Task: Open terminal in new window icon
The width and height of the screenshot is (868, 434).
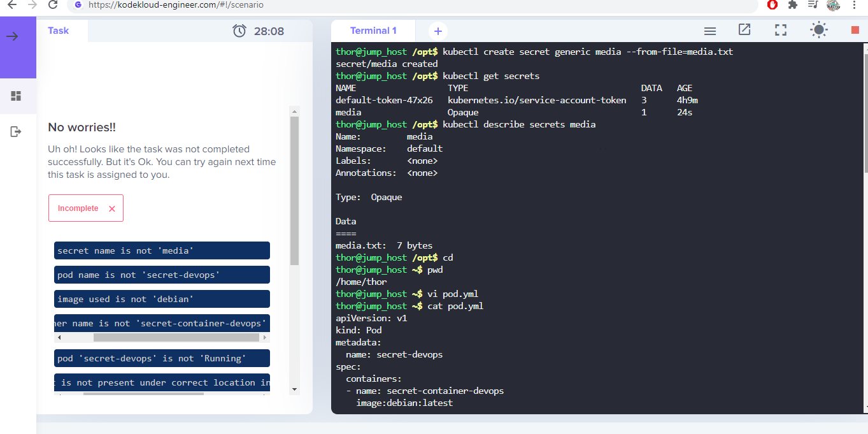Action: pos(744,29)
